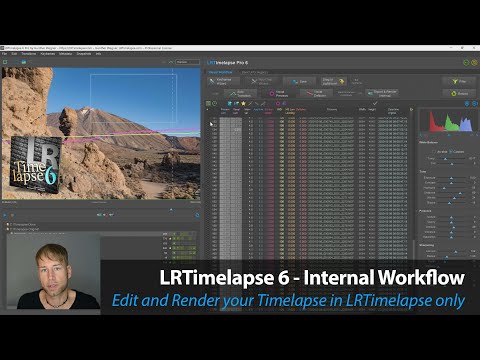Open the Snapshots menu
The height and width of the screenshot is (360, 480).
point(84,54)
